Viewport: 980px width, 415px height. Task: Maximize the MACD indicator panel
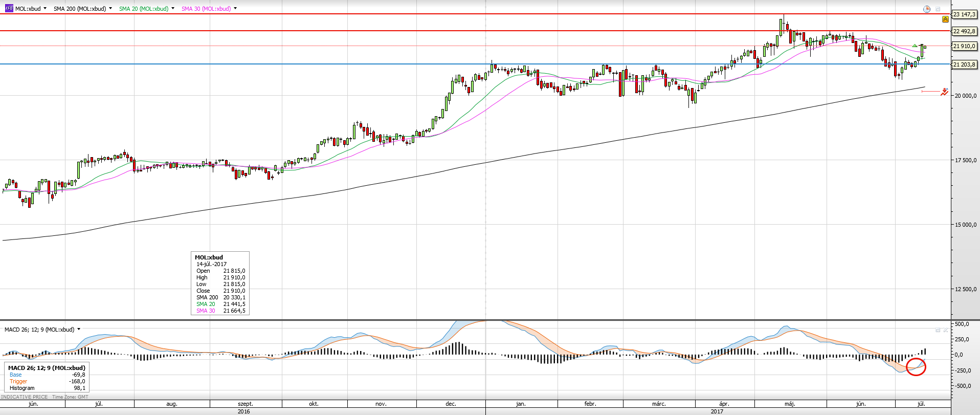click(x=938, y=330)
